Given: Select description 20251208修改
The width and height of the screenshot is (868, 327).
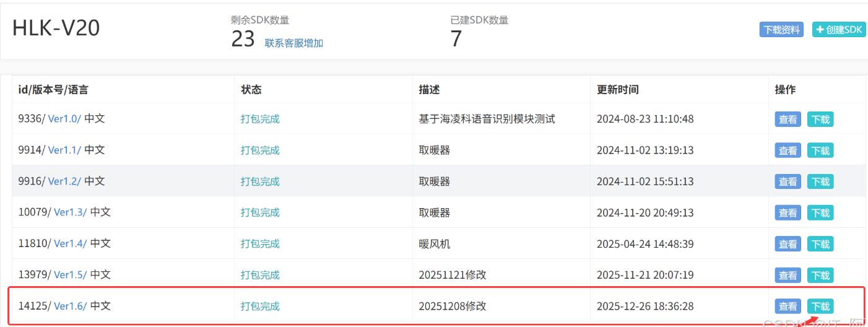Looking at the screenshot, I should tap(453, 306).
